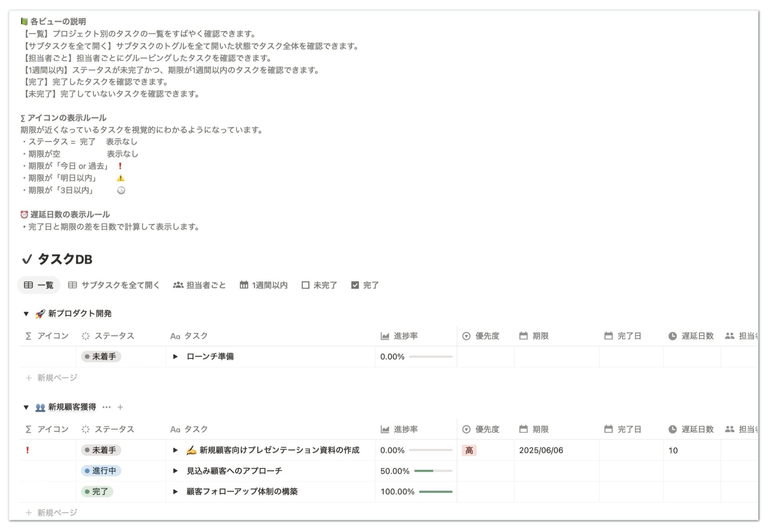Click the sigma icon before アイコンの表示ルール
The height and width of the screenshot is (532, 768).
23,118
